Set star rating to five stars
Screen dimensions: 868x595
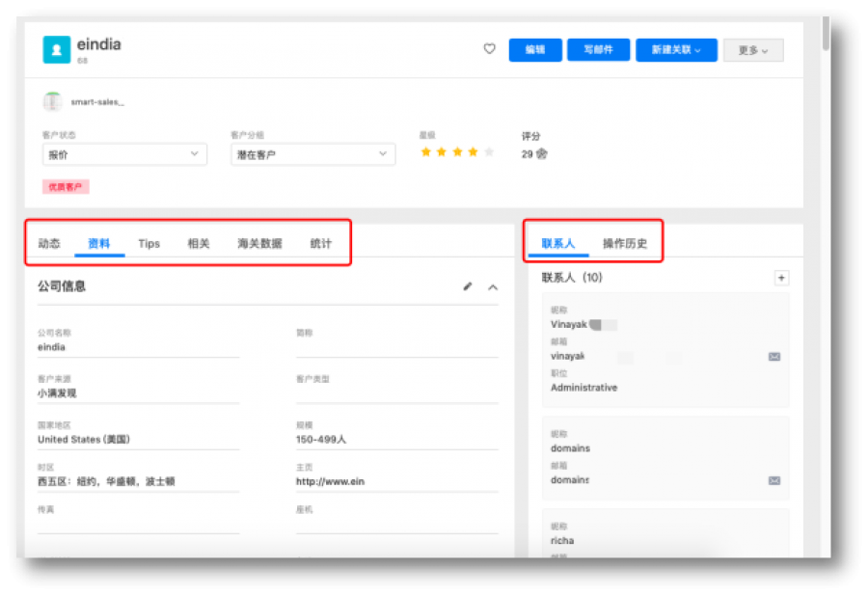pyautogui.click(x=489, y=151)
